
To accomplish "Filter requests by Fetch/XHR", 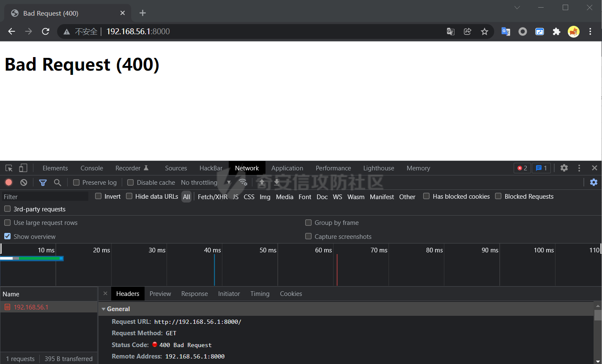I will tap(212, 197).
